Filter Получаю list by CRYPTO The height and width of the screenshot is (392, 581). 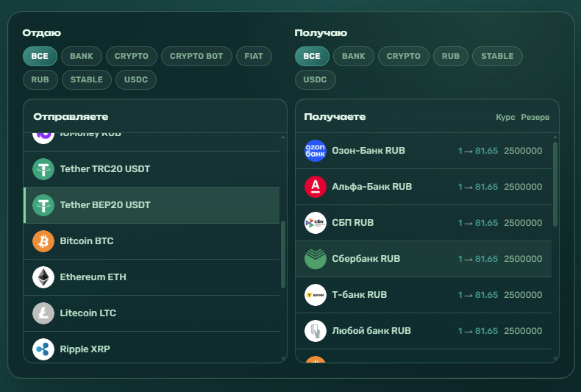(x=404, y=57)
